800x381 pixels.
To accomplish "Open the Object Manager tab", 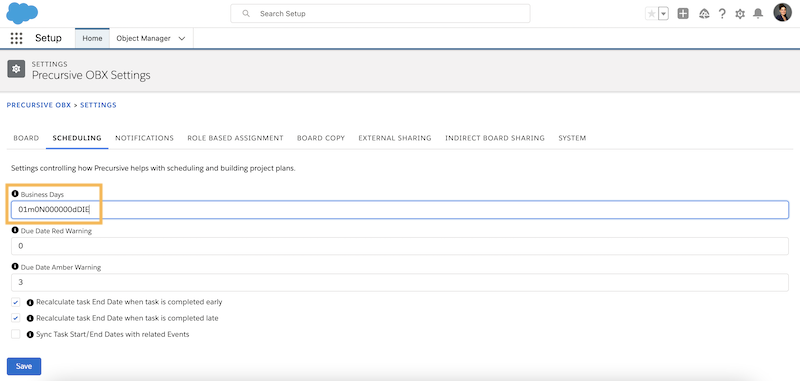I will click(143, 38).
